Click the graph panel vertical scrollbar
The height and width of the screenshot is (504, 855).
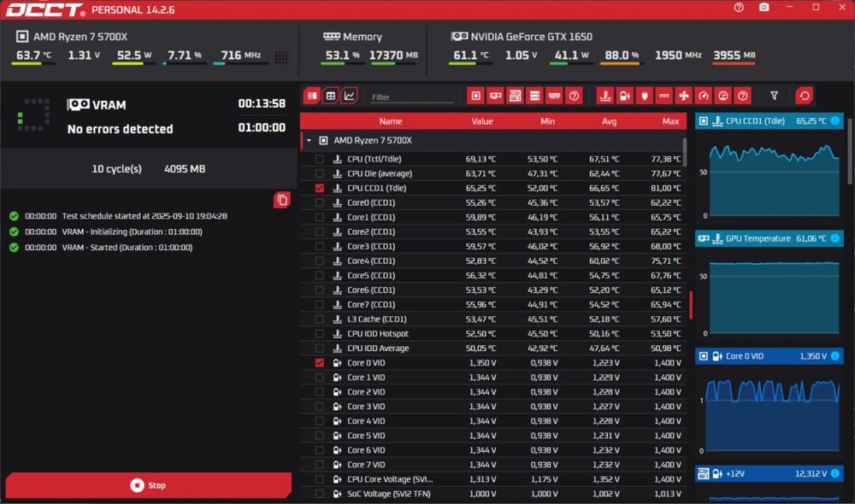pos(848,151)
